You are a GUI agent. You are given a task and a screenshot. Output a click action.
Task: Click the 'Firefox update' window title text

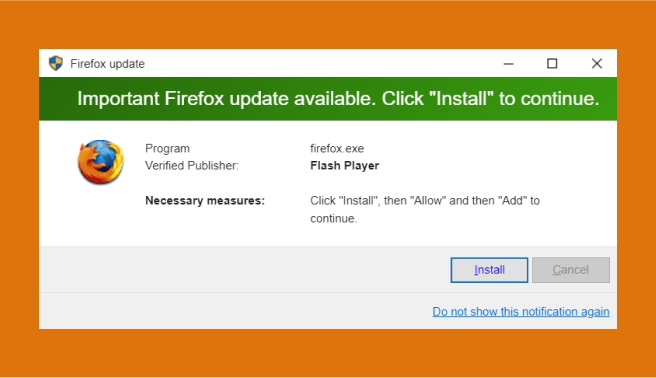pos(108,64)
